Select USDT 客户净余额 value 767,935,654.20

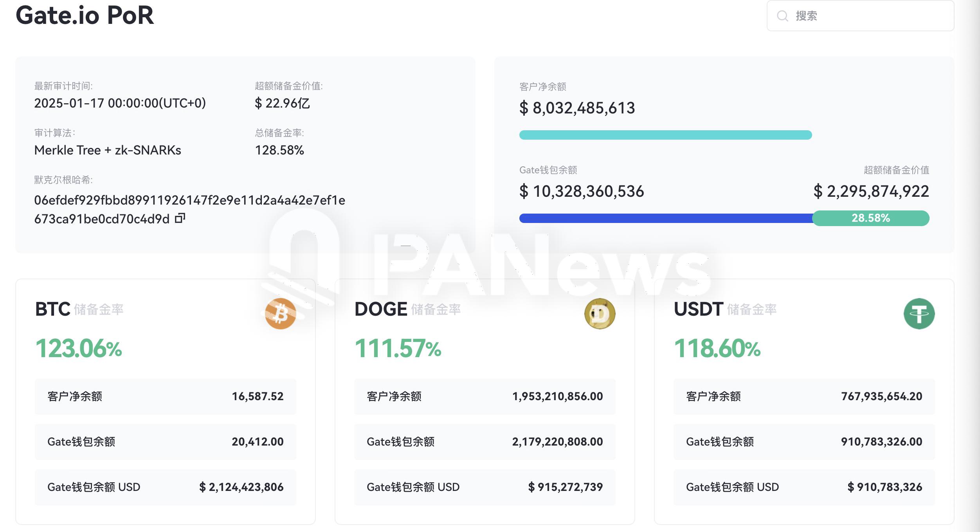tap(882, 396)
